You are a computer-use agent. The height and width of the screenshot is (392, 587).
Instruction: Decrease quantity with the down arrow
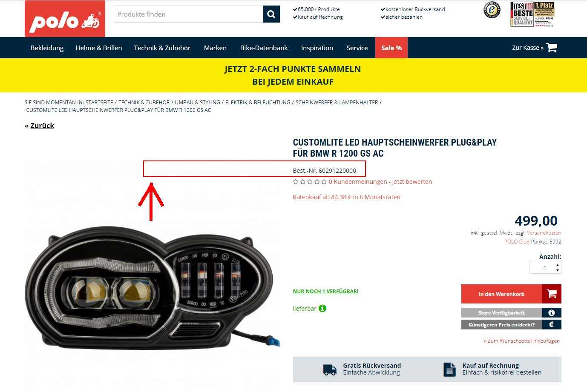point(558,270)
